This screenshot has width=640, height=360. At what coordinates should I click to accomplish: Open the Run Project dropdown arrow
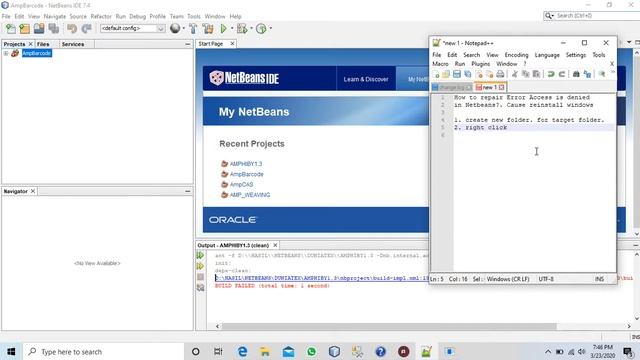click(232, 29)
